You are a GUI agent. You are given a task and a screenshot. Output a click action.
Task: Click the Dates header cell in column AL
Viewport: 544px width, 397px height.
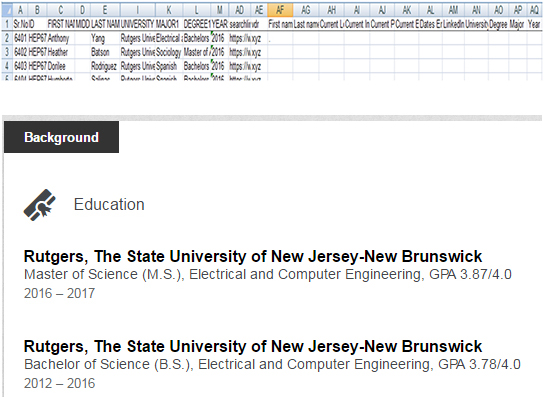[430, 24]
